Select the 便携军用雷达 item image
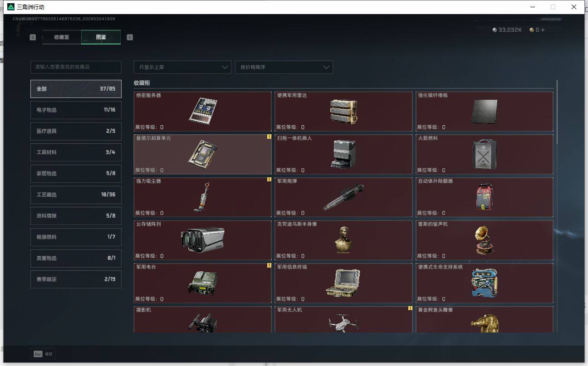The height and width of the screenshot is (366, 588). (x=344, y=112)
